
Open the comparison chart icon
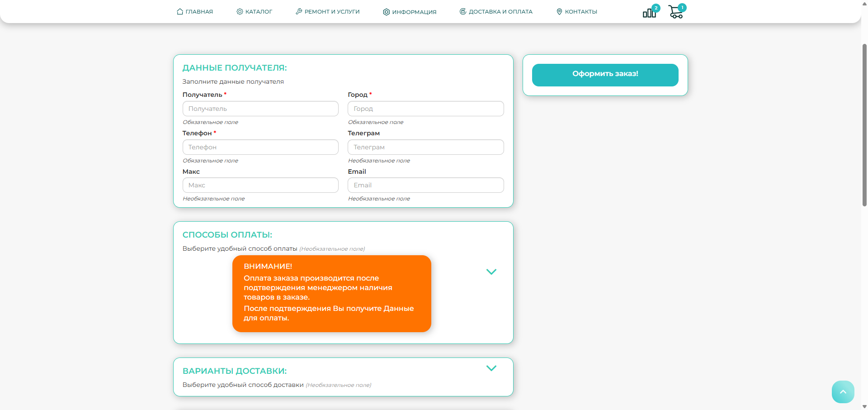click(649, 12)
